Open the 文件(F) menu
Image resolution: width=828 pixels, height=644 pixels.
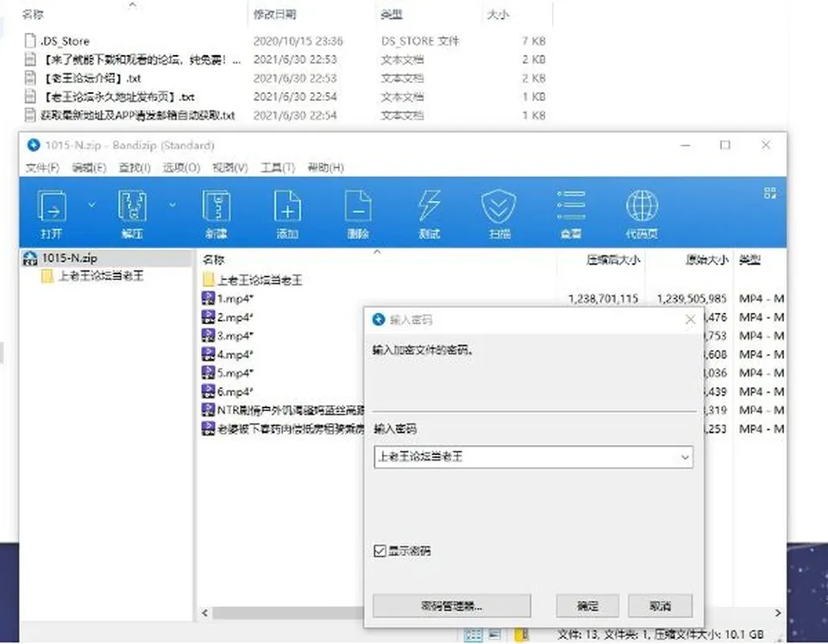point(42,168)
